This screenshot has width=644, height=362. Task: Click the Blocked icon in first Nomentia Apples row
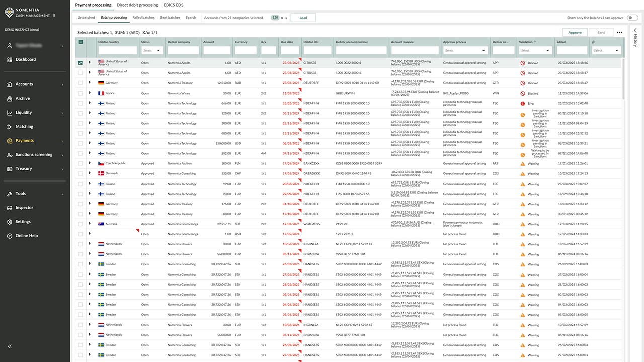click(523, 63)
